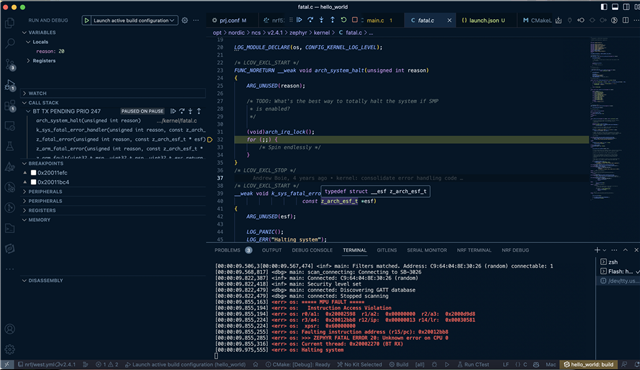The height and width of the screenshot is (370, 640).
Task: Open Accounts icon at sidebar bottom
Action: [x=10, y=329]
